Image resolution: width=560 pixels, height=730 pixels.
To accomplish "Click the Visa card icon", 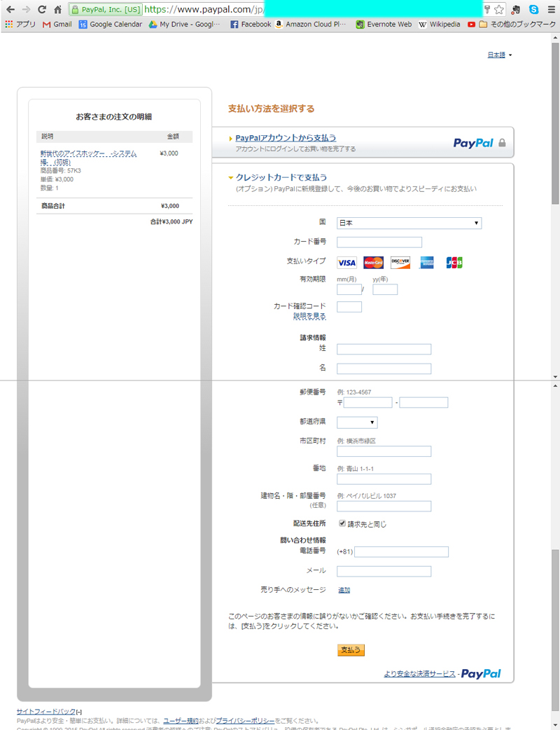I will pyautogui.click(x=346, y=263).
